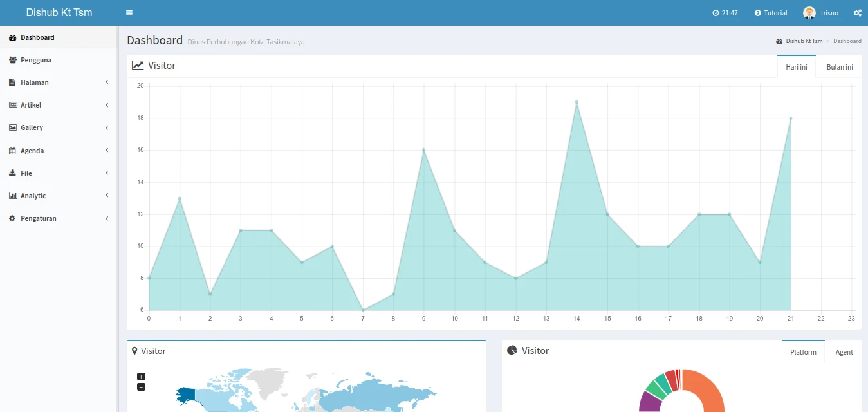
Task: Switch to the Agent tab
Action: click(x=844, y=352)
